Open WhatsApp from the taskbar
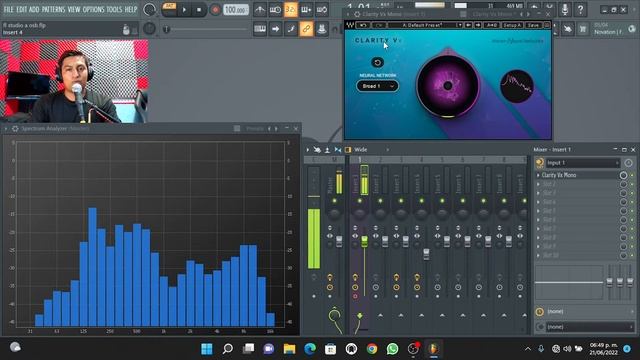This screenshot has height=360, width=640. click(392, 349)
